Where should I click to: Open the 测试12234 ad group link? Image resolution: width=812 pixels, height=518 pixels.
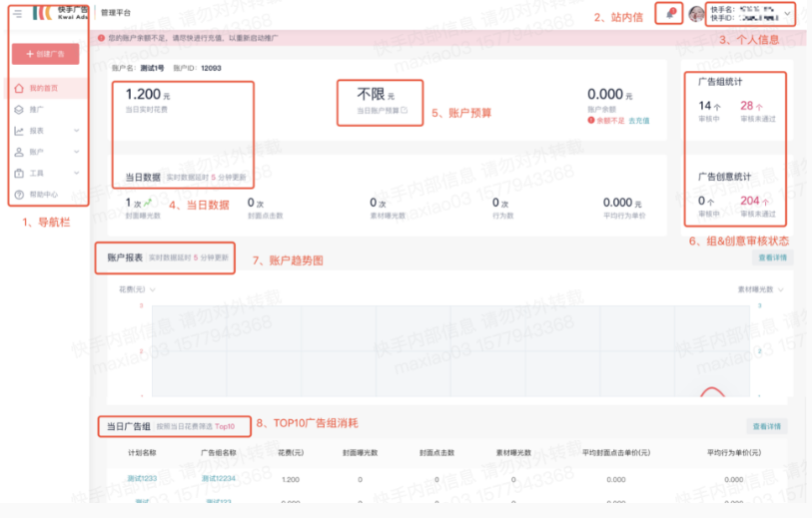tap(219, 479)
